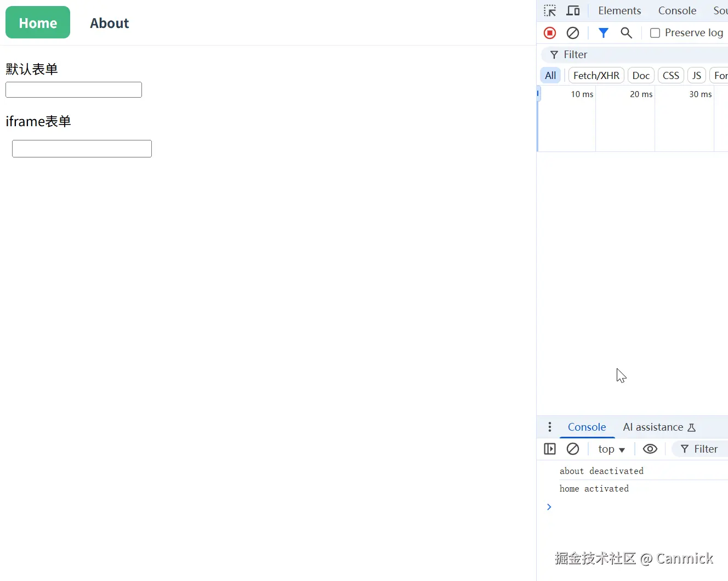Clear the console output
The height and width of the screenshot is (581, 728).
point(573,449)
